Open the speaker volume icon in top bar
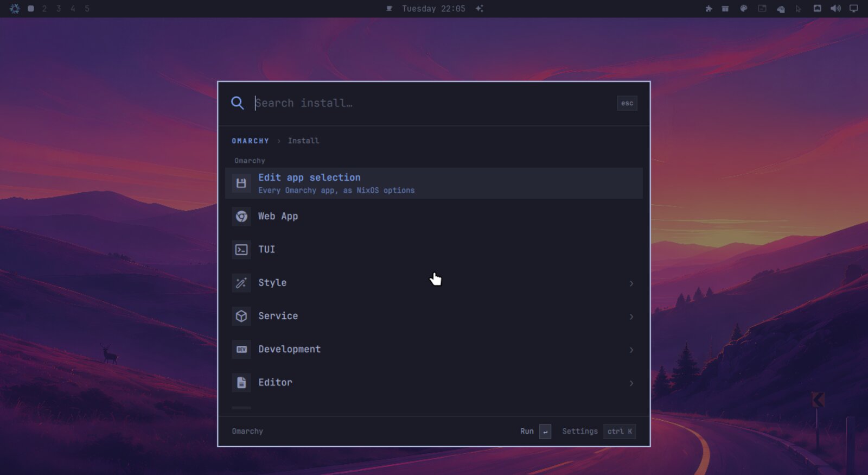This screenshot has width=868, height=475. [x=835, y=9]
